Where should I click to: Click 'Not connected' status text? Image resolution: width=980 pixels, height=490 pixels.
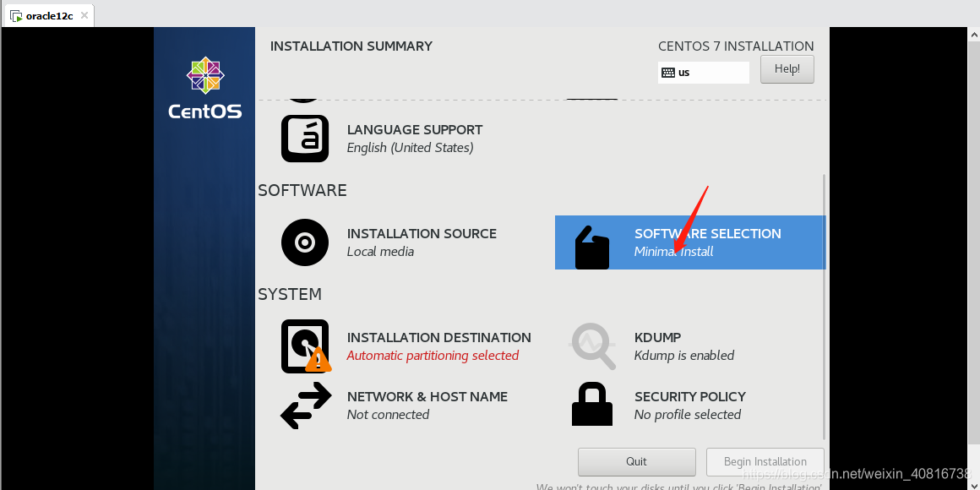(x=388, y=415)
